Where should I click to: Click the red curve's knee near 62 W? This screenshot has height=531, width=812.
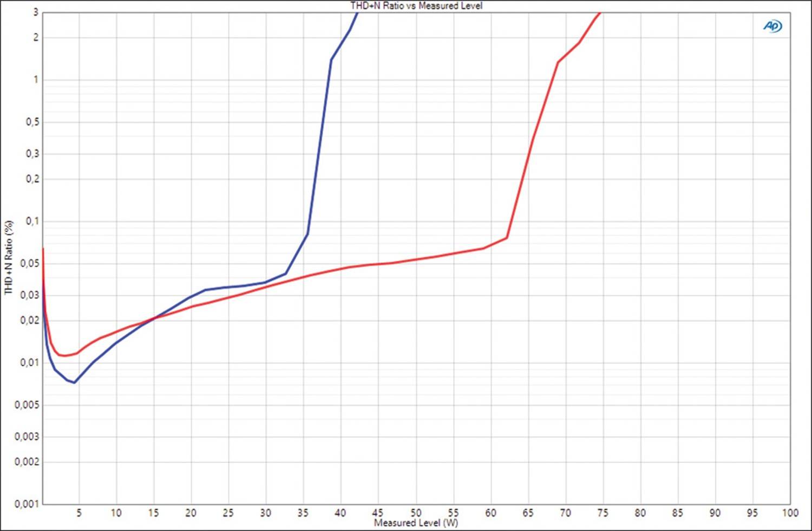coord(507,237)
